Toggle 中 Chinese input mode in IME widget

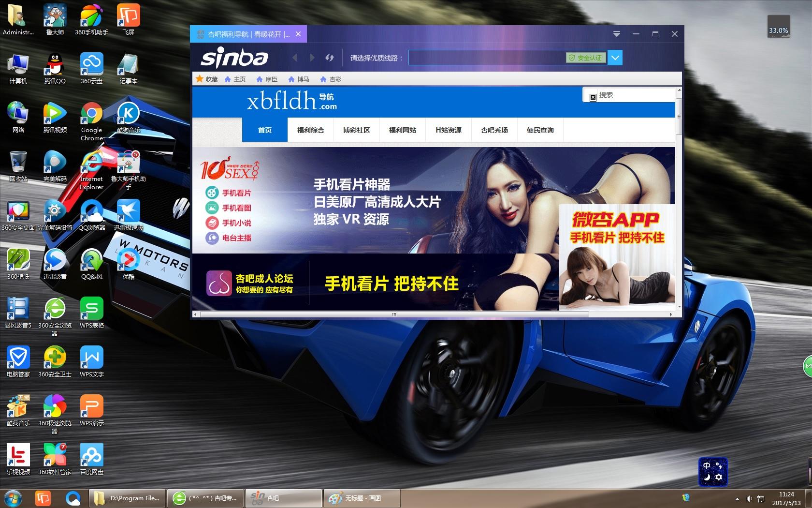[707, 465]
